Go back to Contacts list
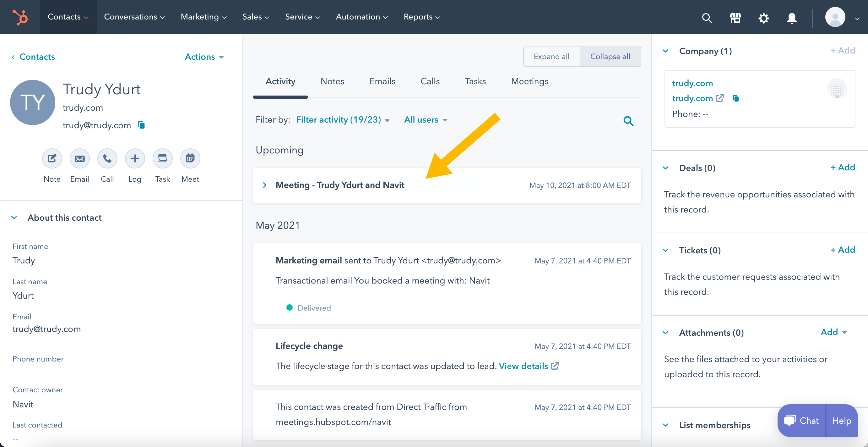 33,57
